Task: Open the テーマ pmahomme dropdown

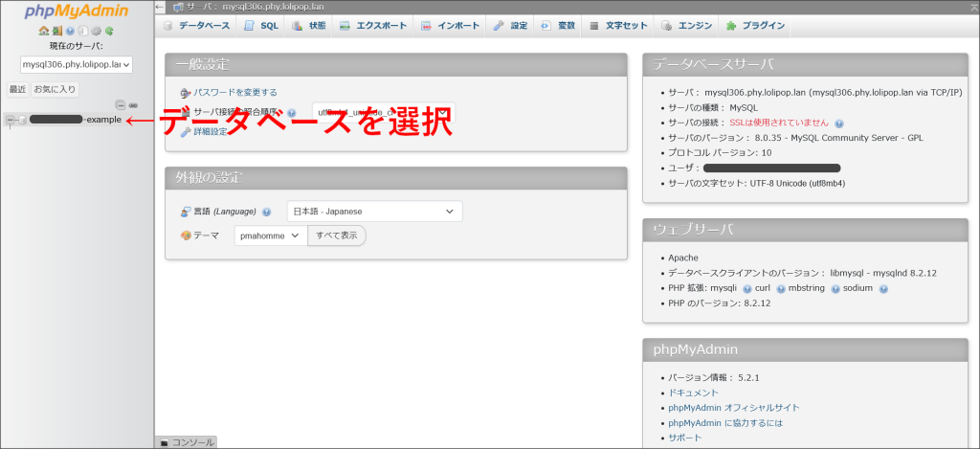Action: (x=271, y=236)
